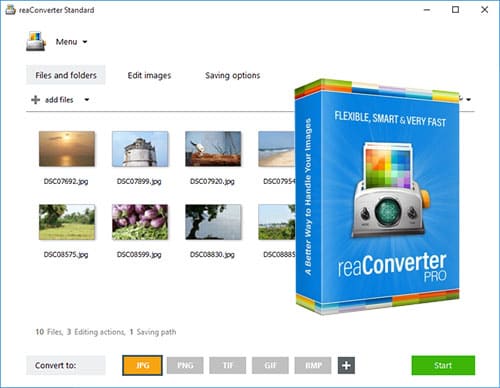
Task: Click the DSC07692.jpg file name
Action: (66, 181)
